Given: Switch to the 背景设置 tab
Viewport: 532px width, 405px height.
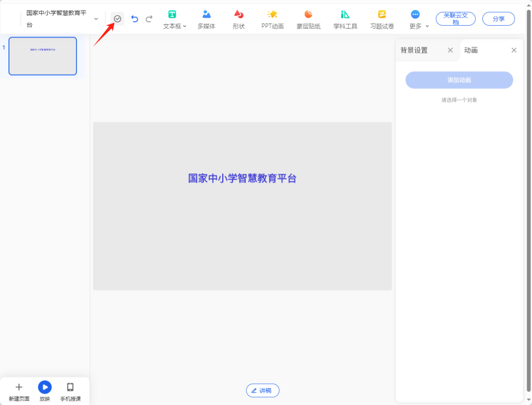Looking at the screenshot, I should (x=414, y=50).
